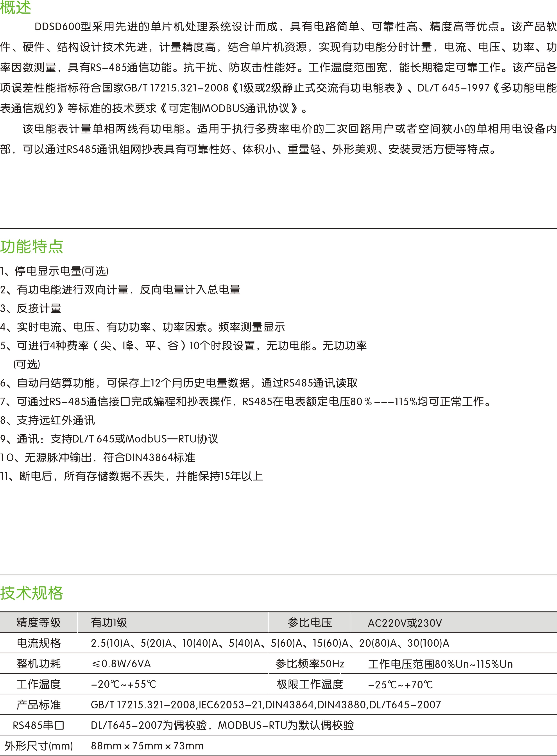
Task: Click the 参比电压 table cell
Action: (310, 623)
